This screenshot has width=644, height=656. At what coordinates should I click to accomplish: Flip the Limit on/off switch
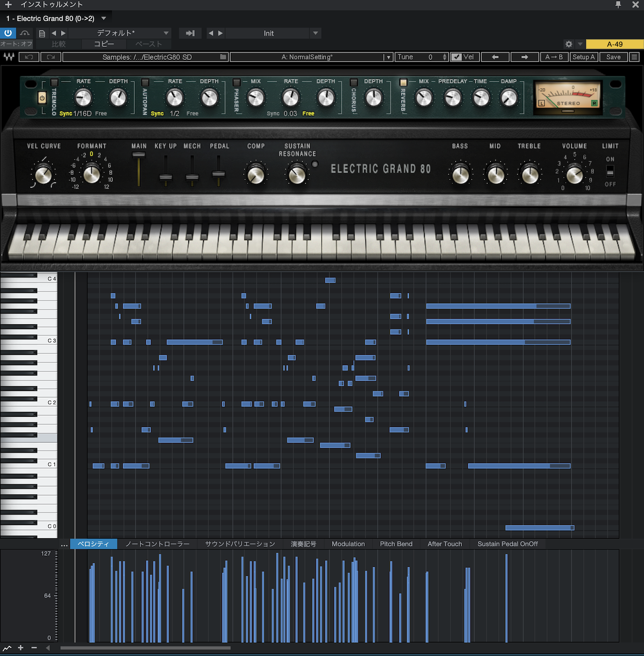click(x=610, y=171)
